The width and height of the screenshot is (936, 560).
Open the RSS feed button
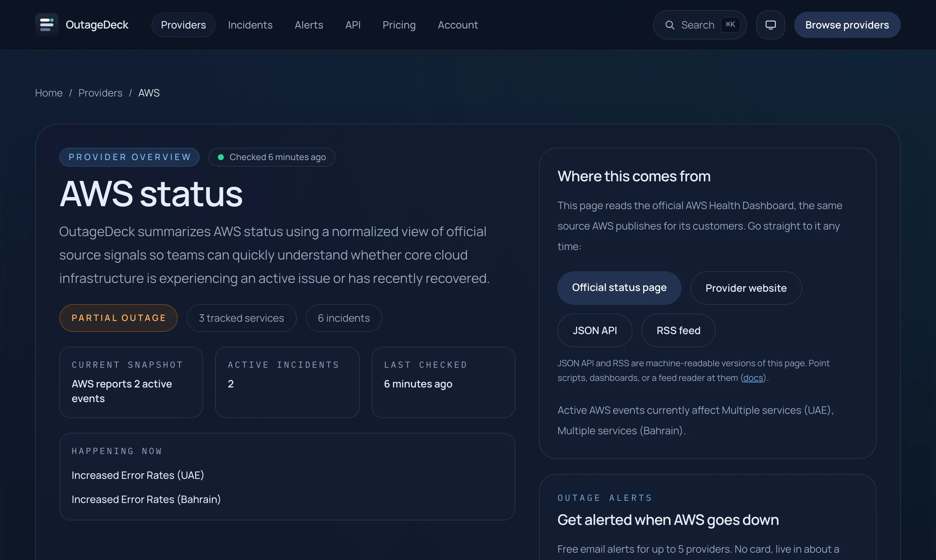click(x=678, y=330)
